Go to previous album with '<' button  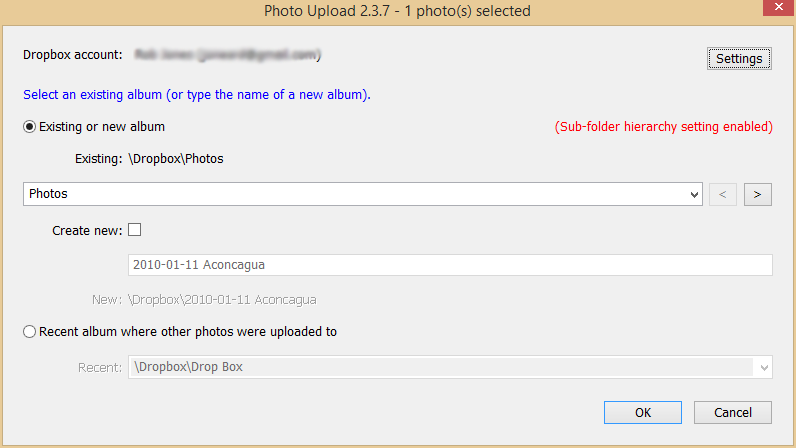(x=723, y=194)
